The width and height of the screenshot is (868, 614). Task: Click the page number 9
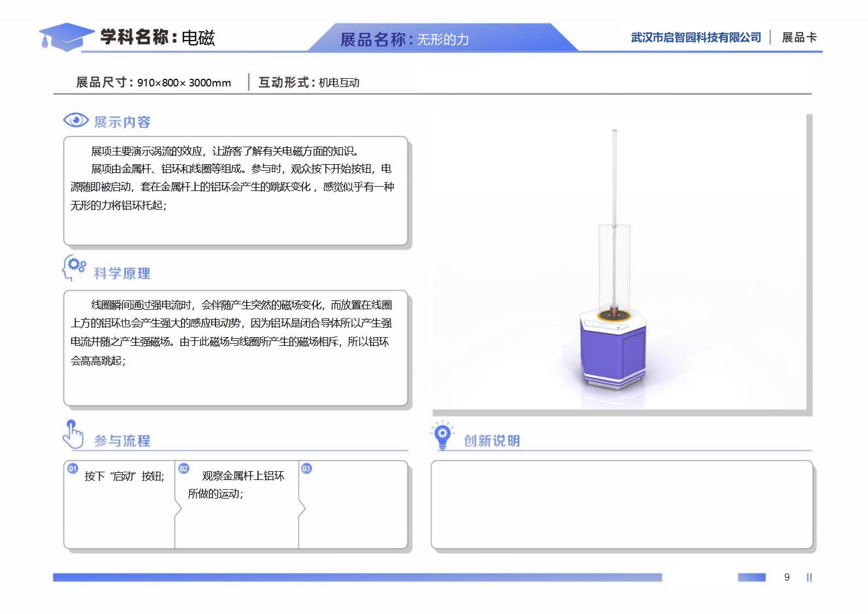pyautogui.click(x=787, y=577)
